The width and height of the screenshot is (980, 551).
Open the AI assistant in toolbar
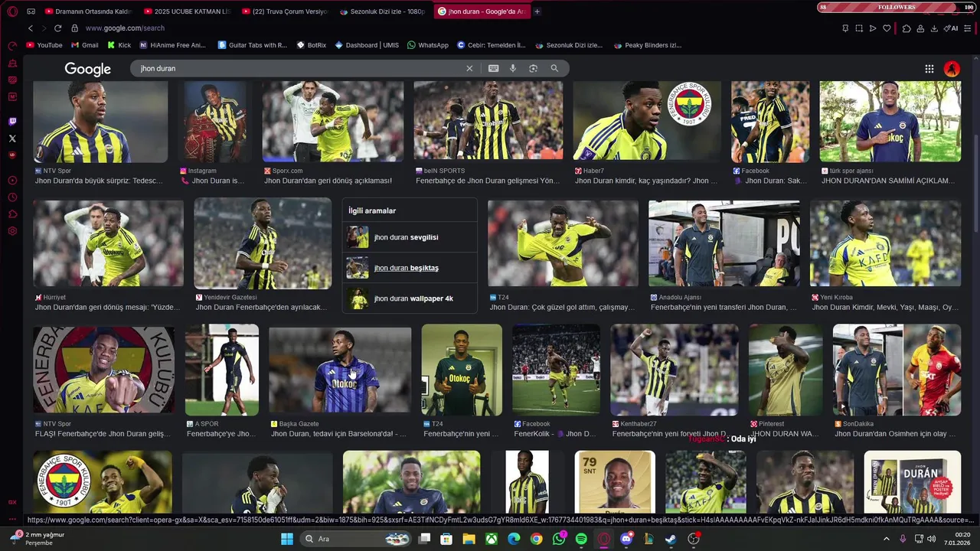tap(951, 28)
